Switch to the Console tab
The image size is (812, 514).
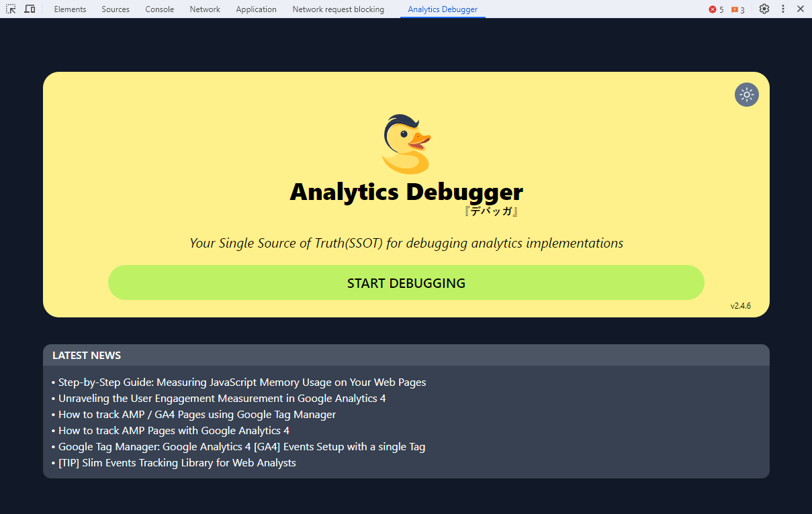159,9
